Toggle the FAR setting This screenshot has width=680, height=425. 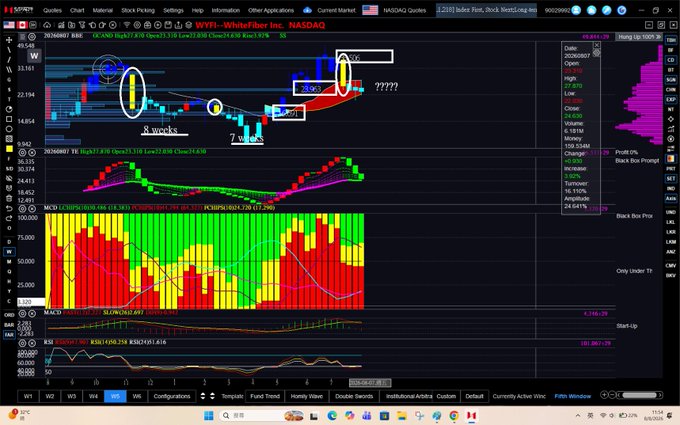point(9,334)
